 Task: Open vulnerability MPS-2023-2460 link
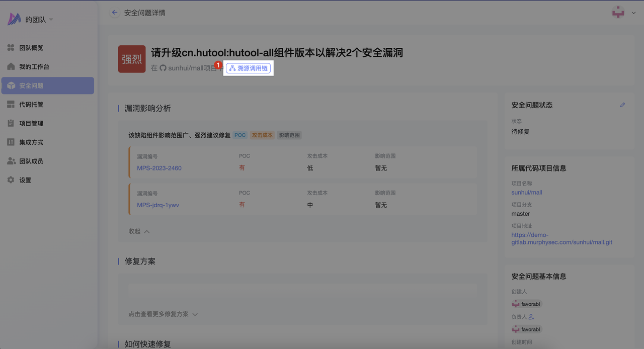[x=159, y=168]
